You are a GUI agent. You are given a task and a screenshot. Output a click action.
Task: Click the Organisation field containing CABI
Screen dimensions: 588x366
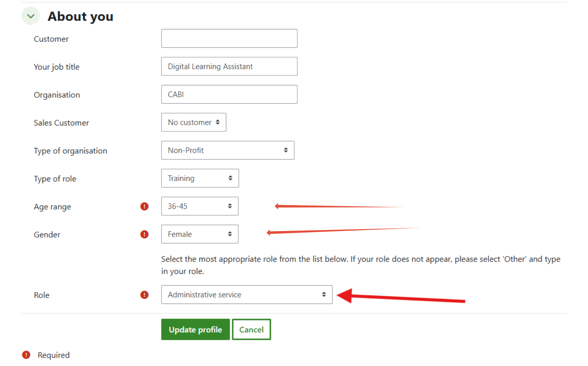pyautogui.click(x=229, y=94)
